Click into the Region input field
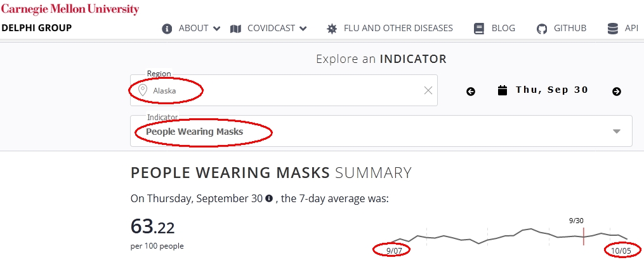644x260 pixels. click(284, 90)
